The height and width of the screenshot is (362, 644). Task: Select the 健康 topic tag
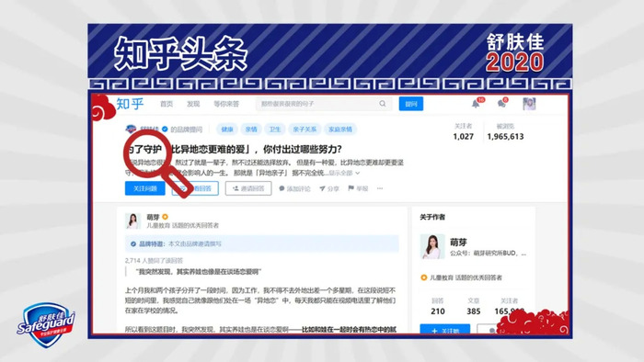(227, 130)
